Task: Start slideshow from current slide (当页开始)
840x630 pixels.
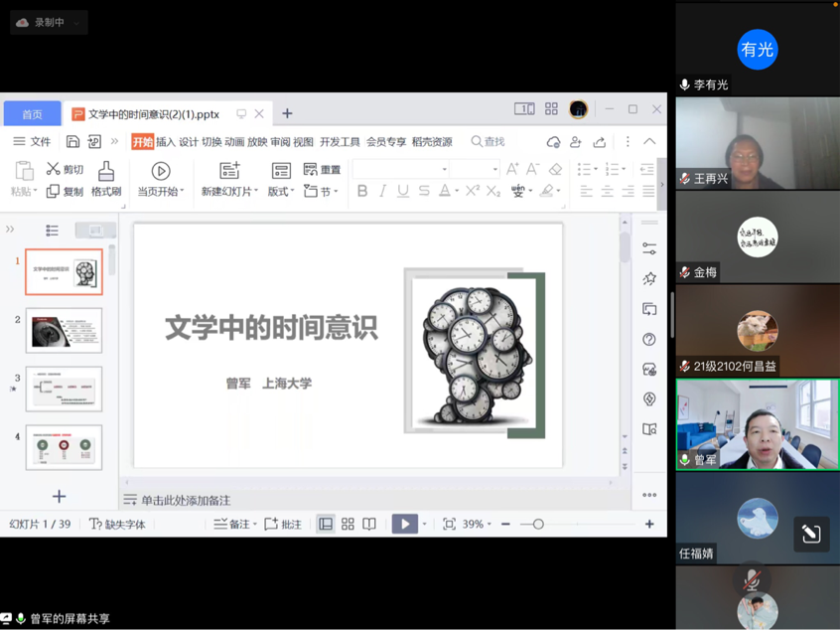Action: [x=160, y=171]
